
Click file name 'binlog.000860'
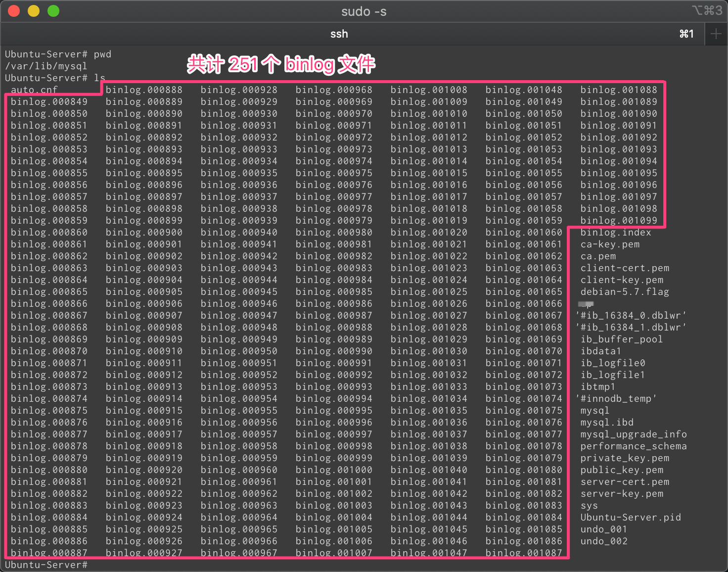point(49,233)
